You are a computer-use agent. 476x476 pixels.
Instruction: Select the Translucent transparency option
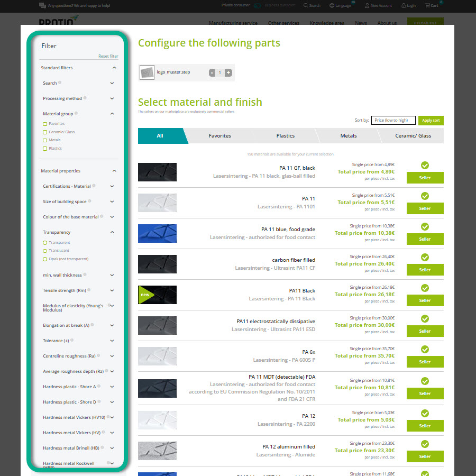[x=45, y=251]
